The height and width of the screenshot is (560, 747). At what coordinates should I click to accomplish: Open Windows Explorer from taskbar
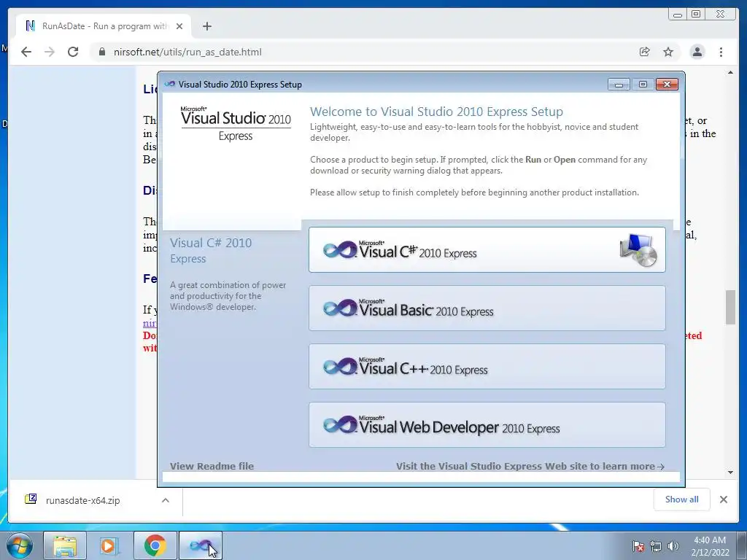(65, 545)
